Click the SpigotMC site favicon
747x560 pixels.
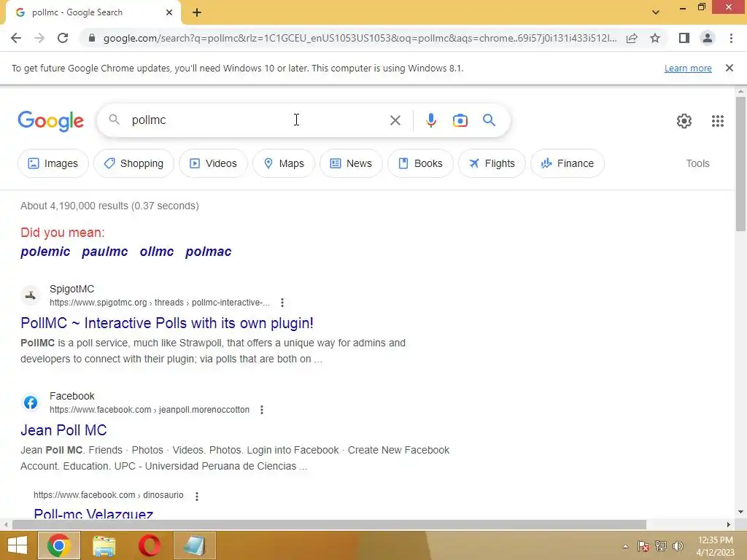pos(31,296)
